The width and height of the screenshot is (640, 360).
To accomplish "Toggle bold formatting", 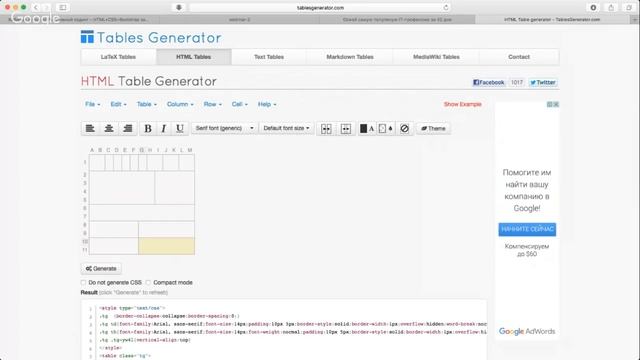I will 148,129.
